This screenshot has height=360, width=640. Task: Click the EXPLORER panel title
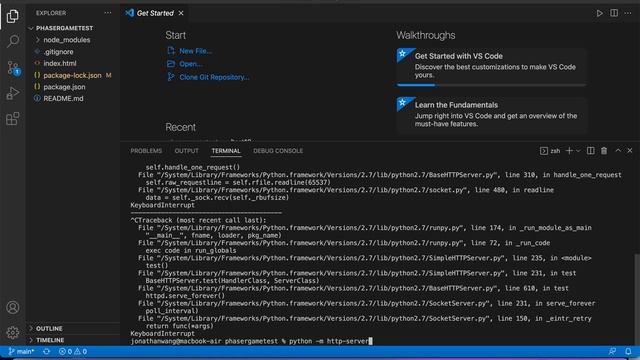(51, 13)
